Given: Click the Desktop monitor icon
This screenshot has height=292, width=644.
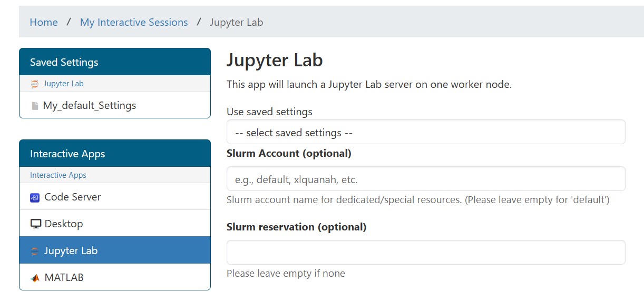Looking at the screenshot, I should tap(35, 224).
